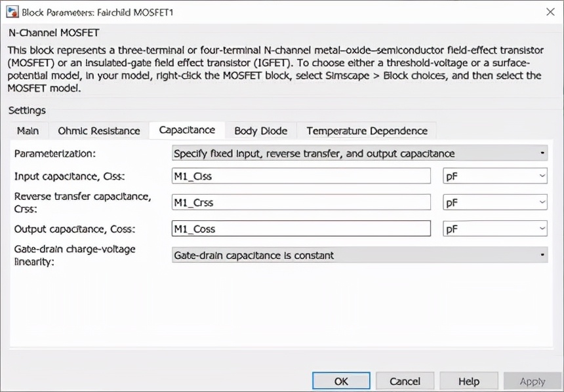The height and width of the screenshot is (392, 564).
Task: Open the Reverse transfer capacitance unit dropdown
Action: (495, 203)
